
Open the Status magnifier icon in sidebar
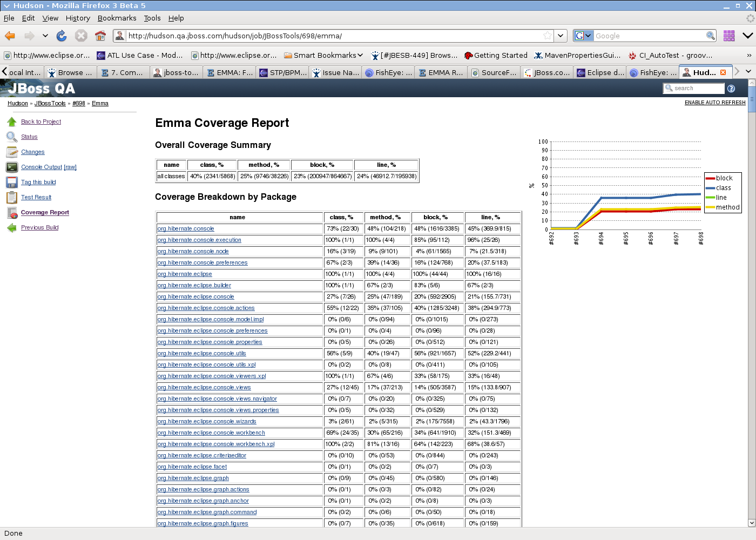click(12, 137)
